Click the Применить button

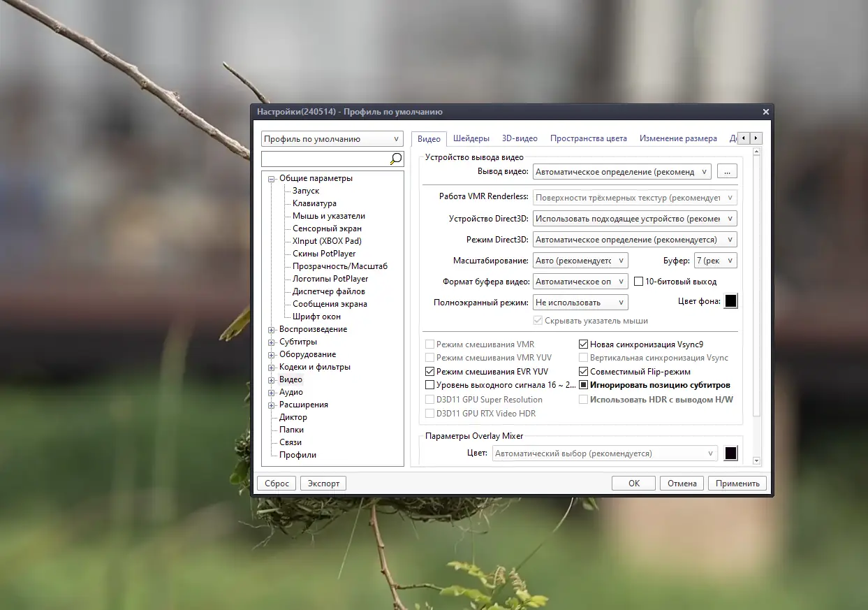[737, 484]
